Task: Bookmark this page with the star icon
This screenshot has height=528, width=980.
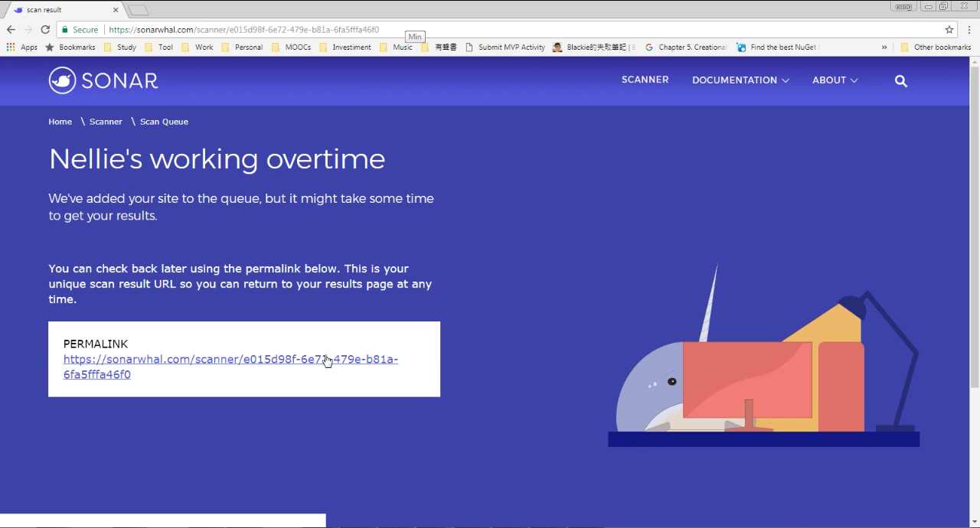Action: pyautogui.click(x=949, y=30)
